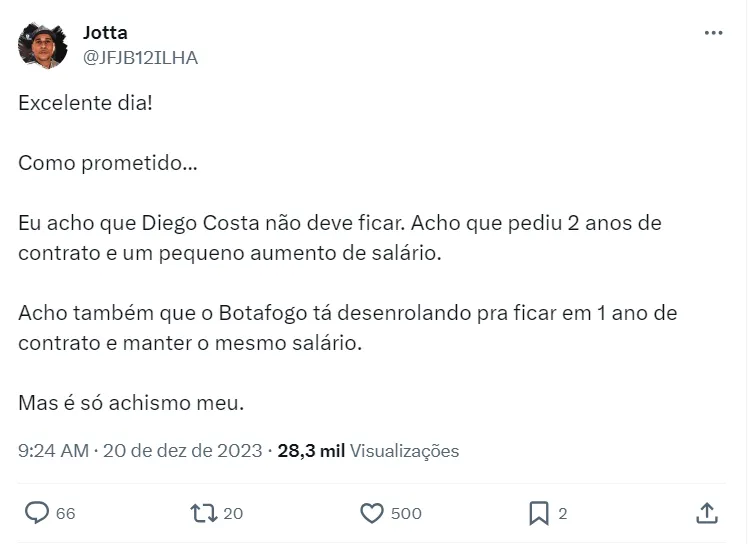This screenshot has width=751, height=544.
Task: Bookmark this post using the bookmark icon
Action: click(539, 513)
